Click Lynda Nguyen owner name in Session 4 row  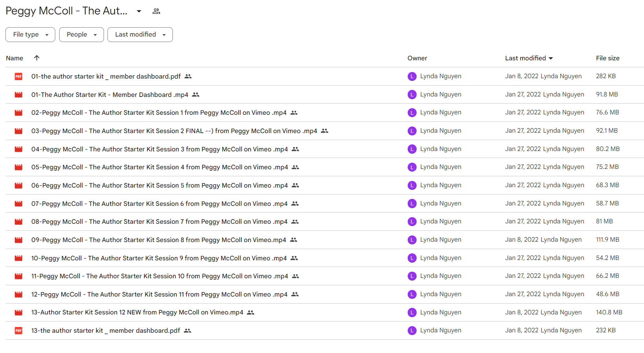pos(441,167)
